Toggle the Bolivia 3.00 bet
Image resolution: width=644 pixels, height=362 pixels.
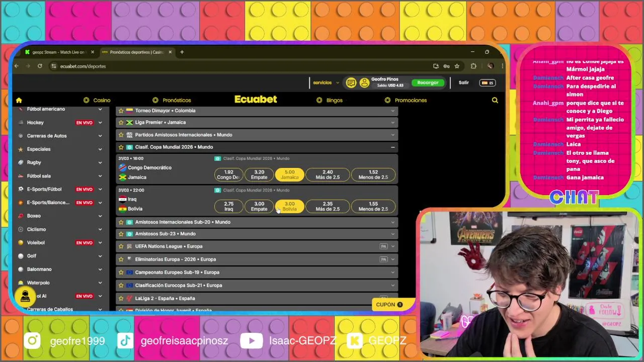(x=289, y=206)
